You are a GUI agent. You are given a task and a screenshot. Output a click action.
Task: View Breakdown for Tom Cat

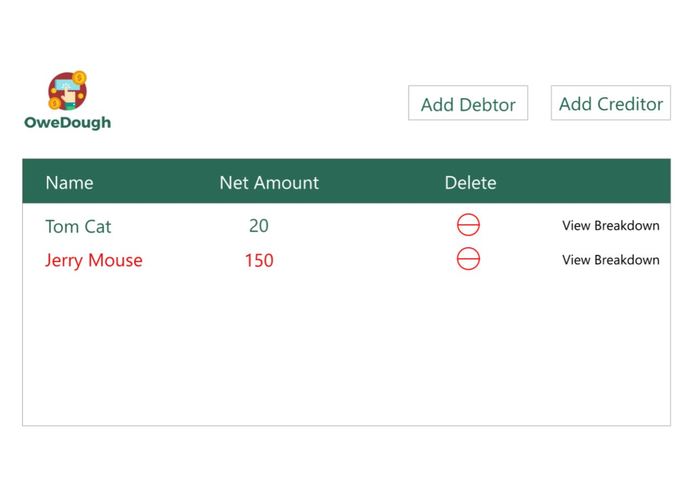[610, 226]
